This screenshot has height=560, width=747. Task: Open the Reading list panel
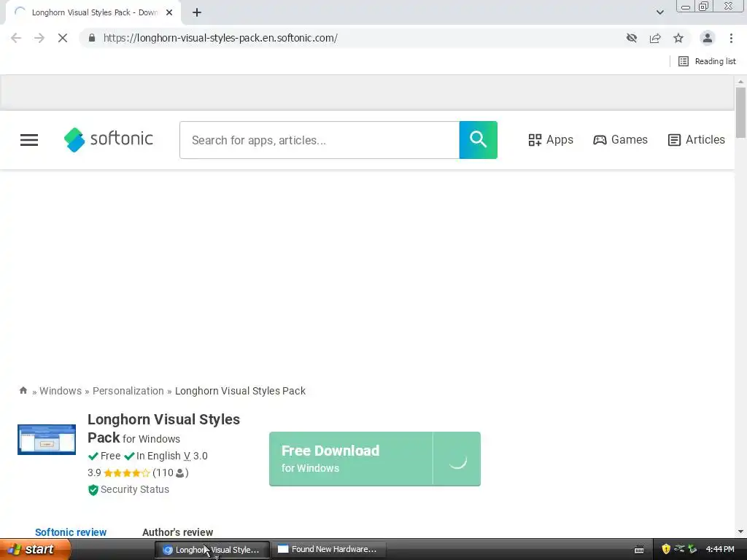point(707,61)
